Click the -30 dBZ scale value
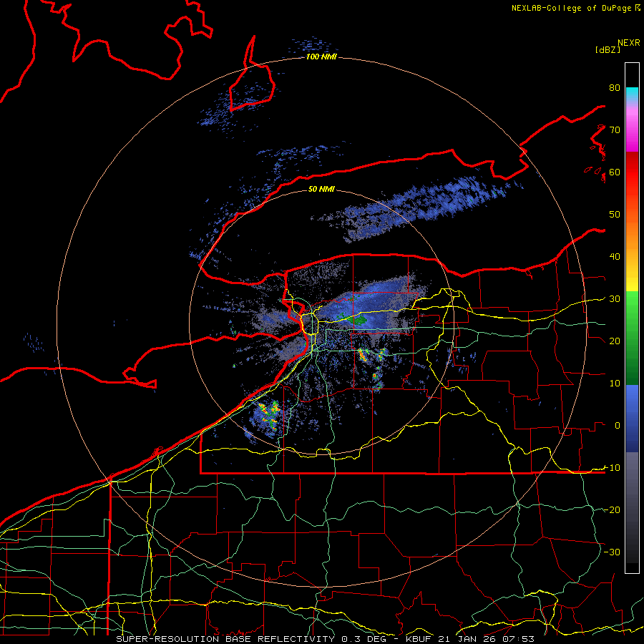The width and height of the screenshot is (644, 644). coord(611,552)
